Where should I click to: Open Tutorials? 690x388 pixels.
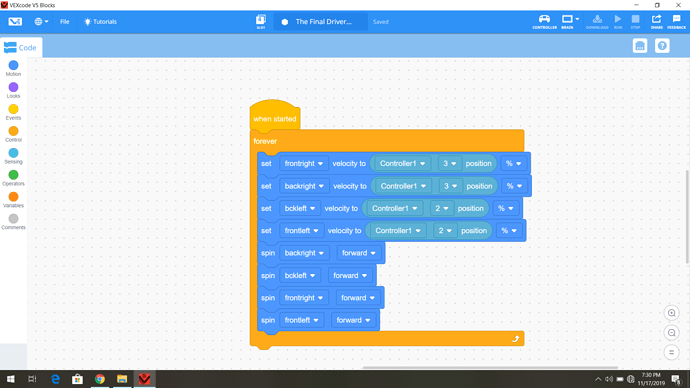[x=100, y=22]
